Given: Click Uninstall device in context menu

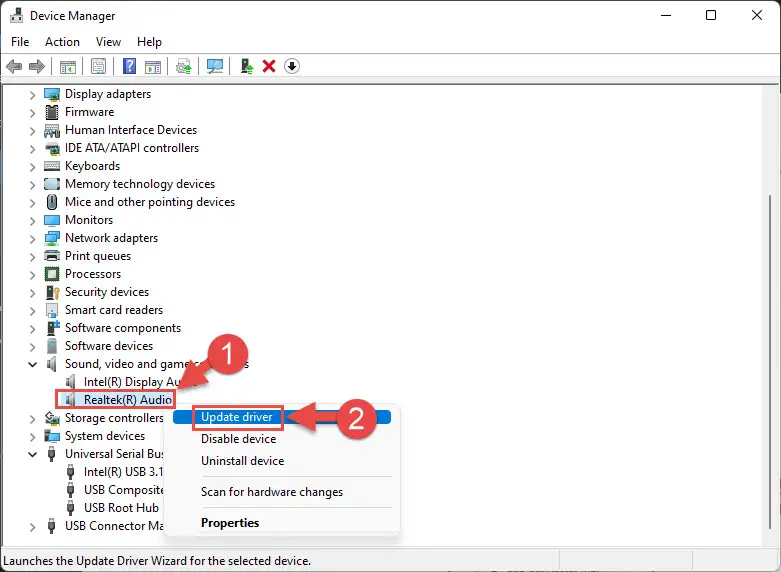Looking at the screenshot, I should [242, 461].
